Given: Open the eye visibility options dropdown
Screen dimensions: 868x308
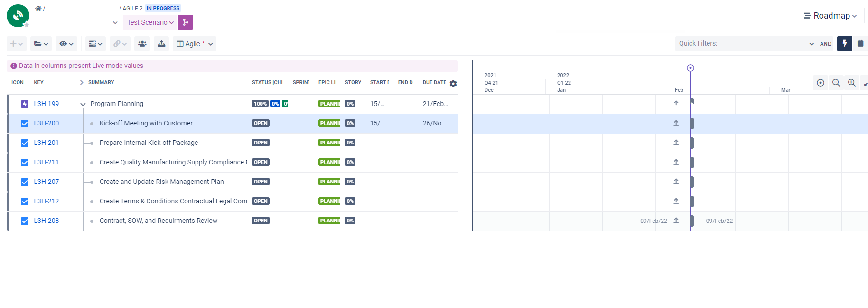Looking at the screenshot, I should tap(66, 44).
